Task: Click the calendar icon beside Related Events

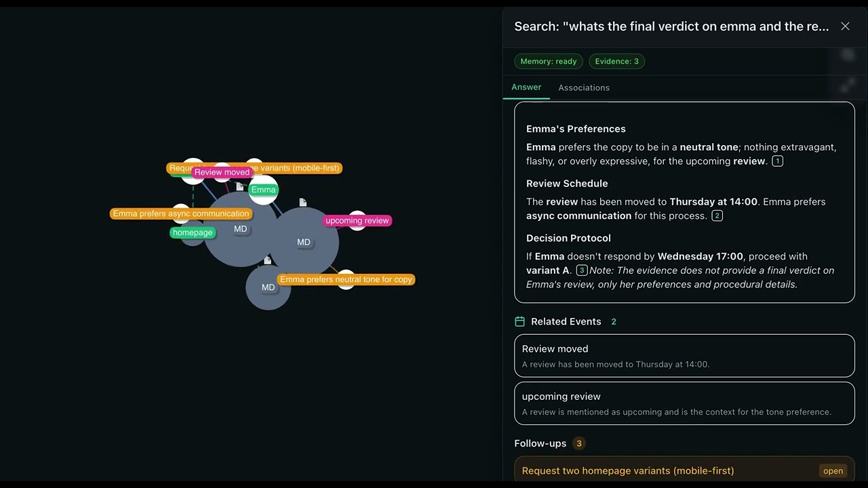Action: pyautogui.click(x=520, y=321)
